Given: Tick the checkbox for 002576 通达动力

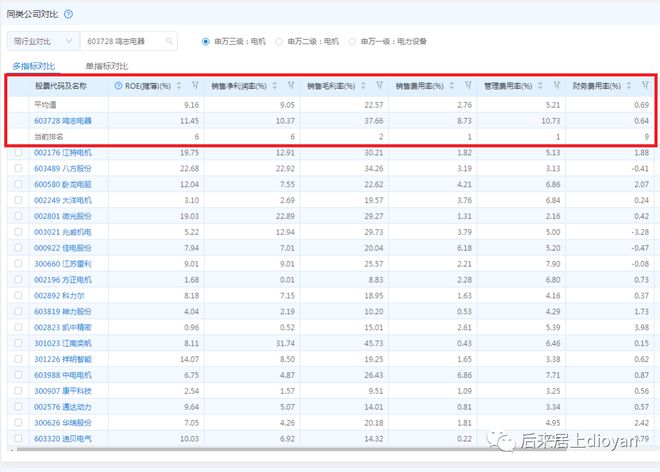Looking at the screenshot, I should [19, 407].
